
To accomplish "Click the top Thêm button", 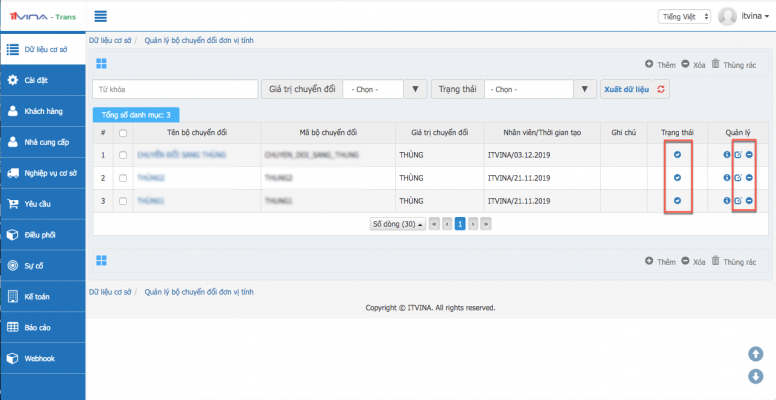I will [x=661, y=64].
